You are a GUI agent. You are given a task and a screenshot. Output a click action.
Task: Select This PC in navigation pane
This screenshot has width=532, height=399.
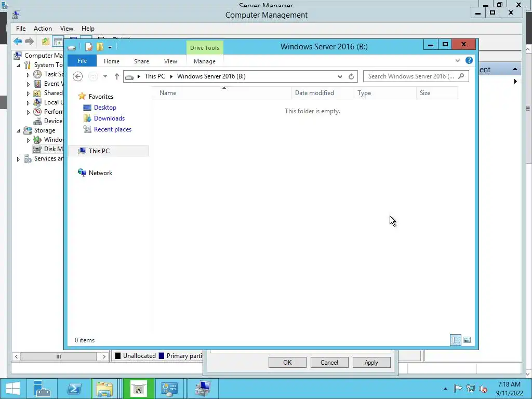(x=109, y=151)
